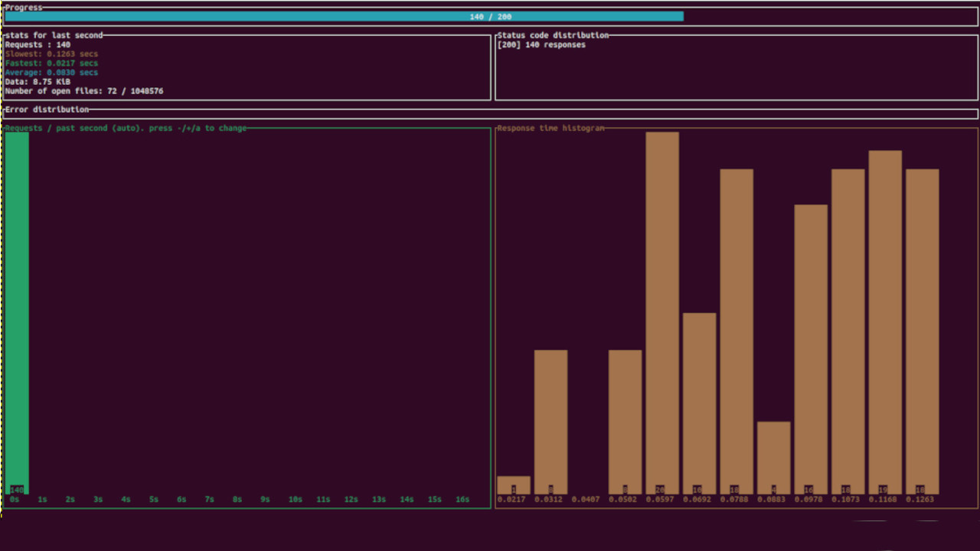Screen dimensions: 980x551
Task: Click the '8s' time axis label
Action: [237, 499]
